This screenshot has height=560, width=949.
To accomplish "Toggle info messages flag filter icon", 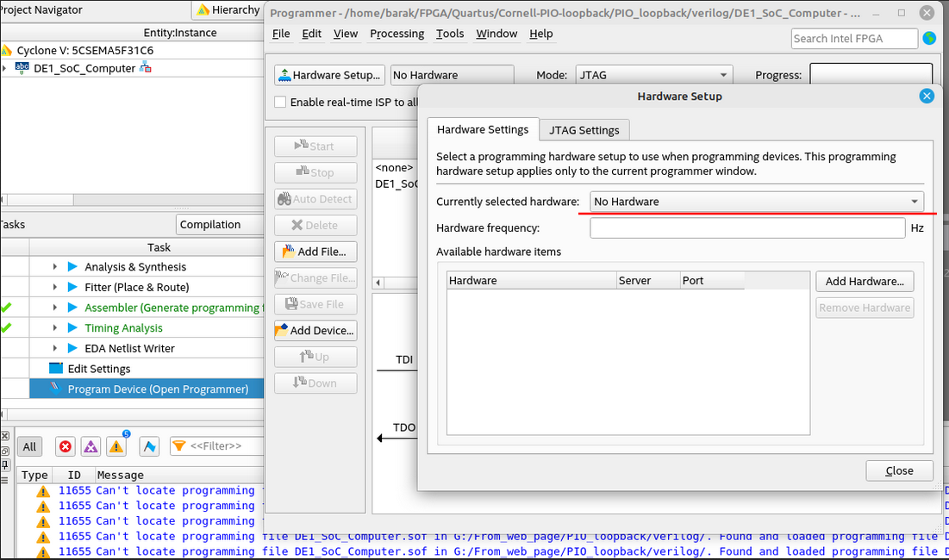I will tap(149, 447).
